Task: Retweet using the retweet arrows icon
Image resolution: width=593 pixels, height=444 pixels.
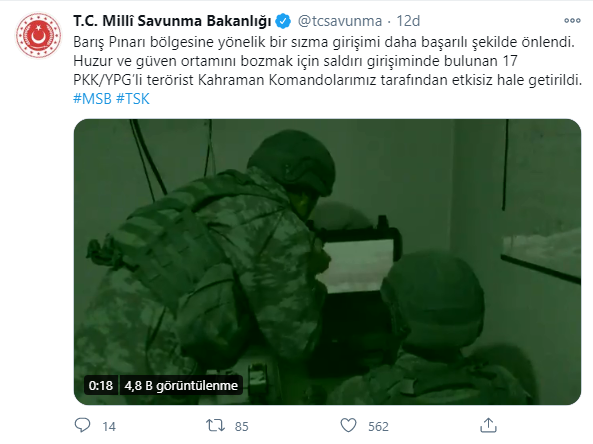Action: coord(215,425)
